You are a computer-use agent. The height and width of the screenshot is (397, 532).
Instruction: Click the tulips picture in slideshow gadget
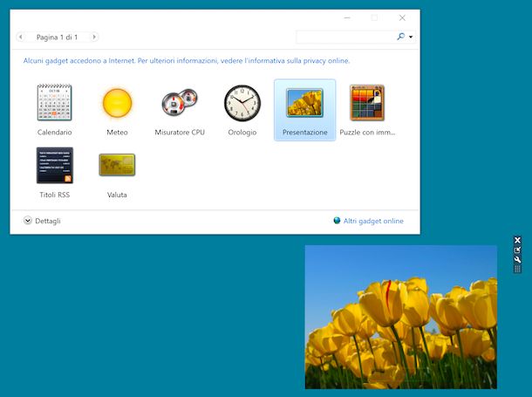tap(400, 317)
